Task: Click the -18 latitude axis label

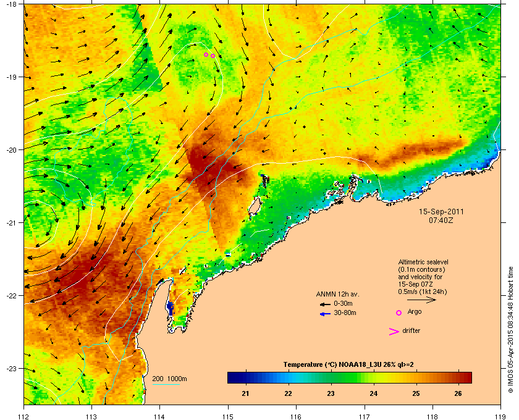Action: point(12,4)
